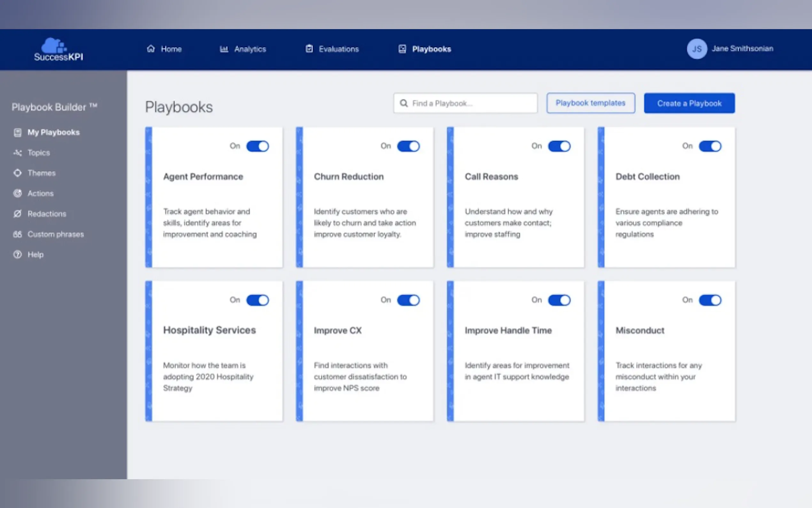
Task: Click the Evaluations clipboard icon
Action: coord(309,49)
